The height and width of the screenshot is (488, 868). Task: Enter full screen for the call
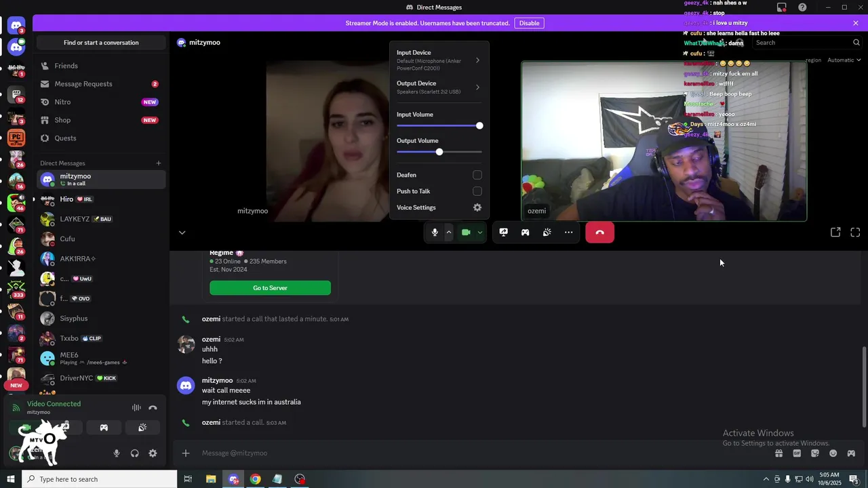[x=855, y=232]
